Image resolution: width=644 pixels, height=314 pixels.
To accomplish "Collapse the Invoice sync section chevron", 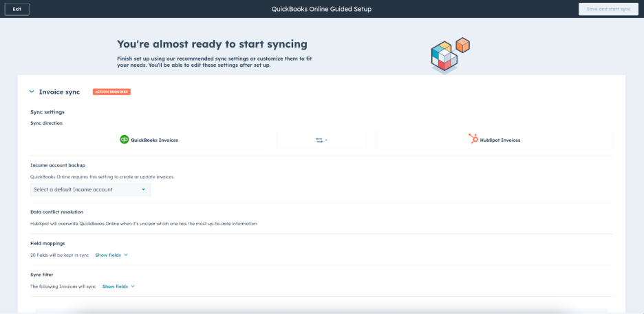I will pyautogui.click(x=32, y=92).
